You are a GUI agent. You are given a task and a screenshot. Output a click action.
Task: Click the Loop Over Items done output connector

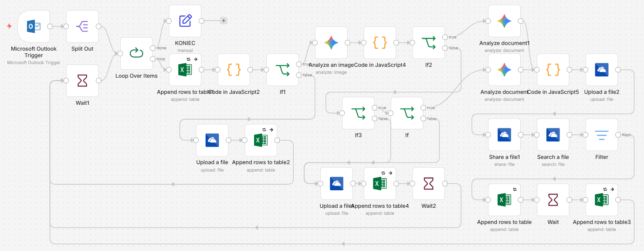(152, 48)
